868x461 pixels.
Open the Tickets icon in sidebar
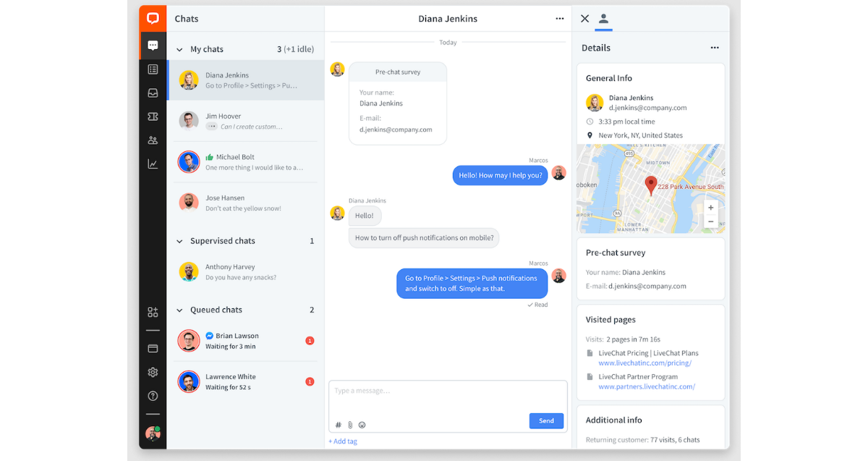[x=153, y=117]
